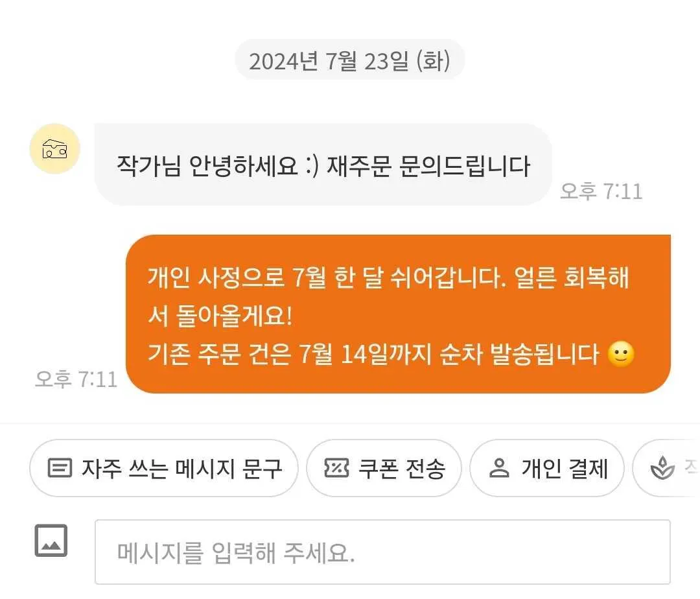The width and height of the screenshot is (700, 599).
Task: Click the person icon in 개인 결제
Action: (499, 468)
